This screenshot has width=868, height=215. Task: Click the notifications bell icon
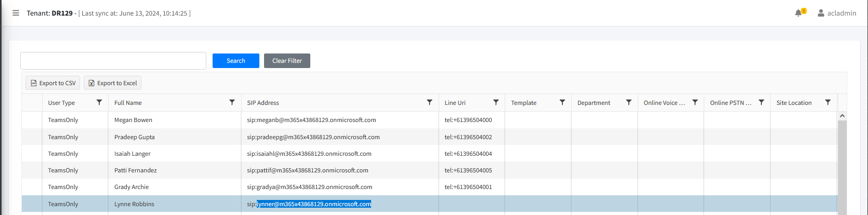(x=798, y=13)
